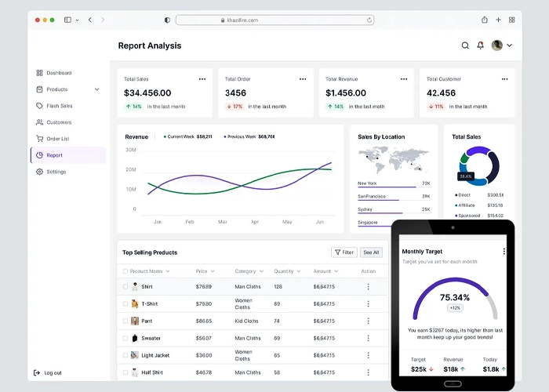This screenshot has width=549, height=392.
Task: Check the Shirt row checkbox
Action: click(125, 287)
